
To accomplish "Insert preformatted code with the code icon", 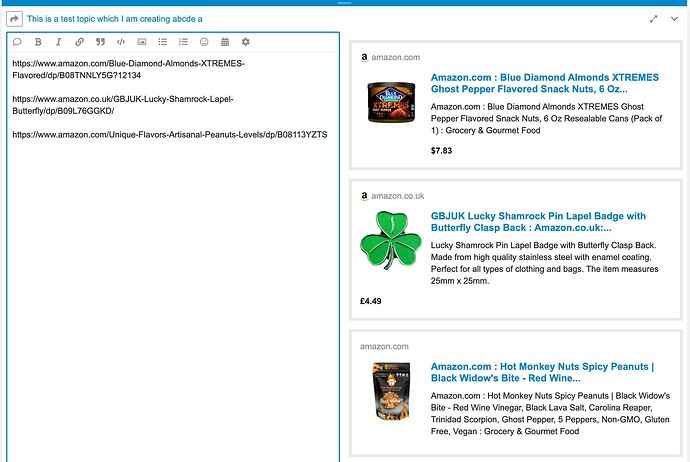I will (121, 42).
